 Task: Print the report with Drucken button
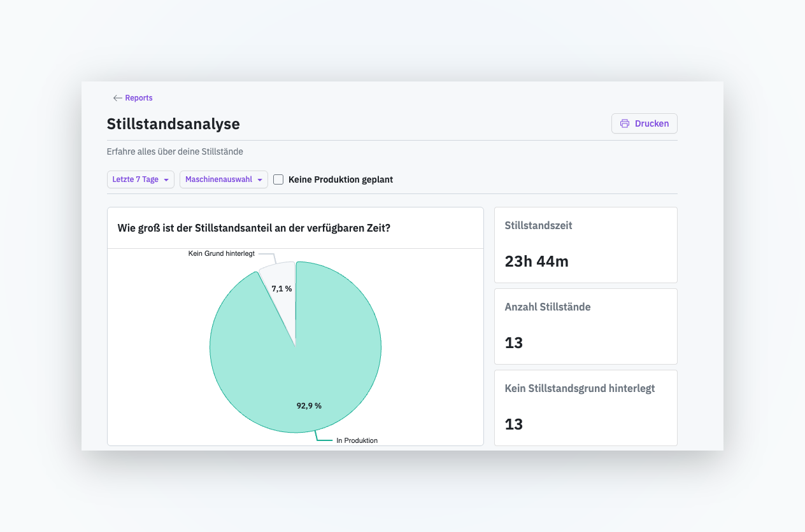644,123
